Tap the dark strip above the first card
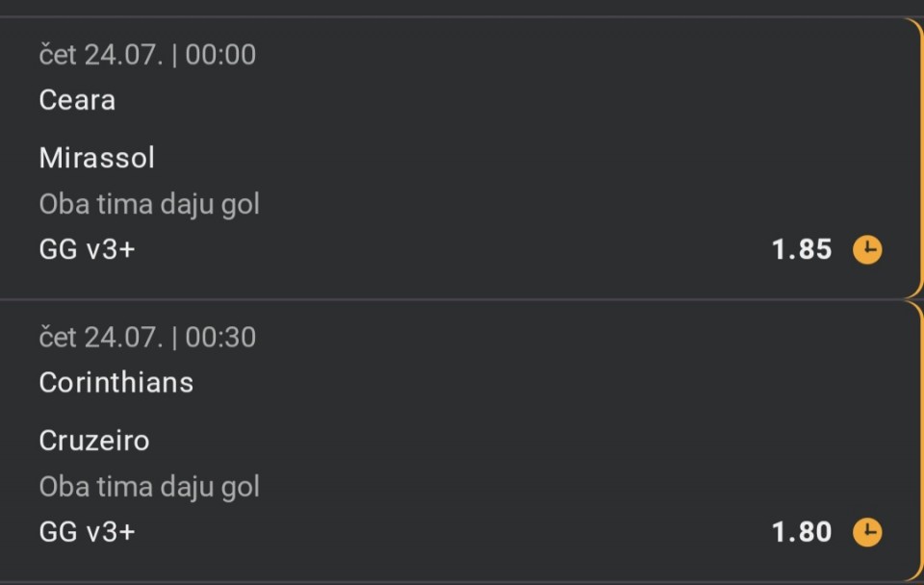The image size is (924, 585). point(462,8)
